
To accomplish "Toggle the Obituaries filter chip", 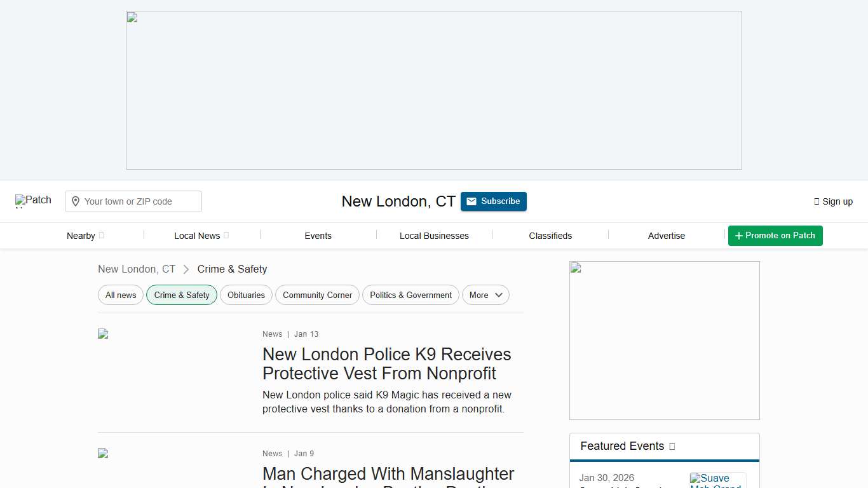I will point(246,295).
